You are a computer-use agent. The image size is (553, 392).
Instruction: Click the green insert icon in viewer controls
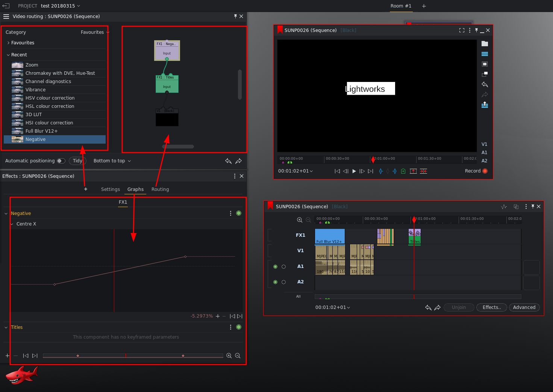tap(403, 171)
